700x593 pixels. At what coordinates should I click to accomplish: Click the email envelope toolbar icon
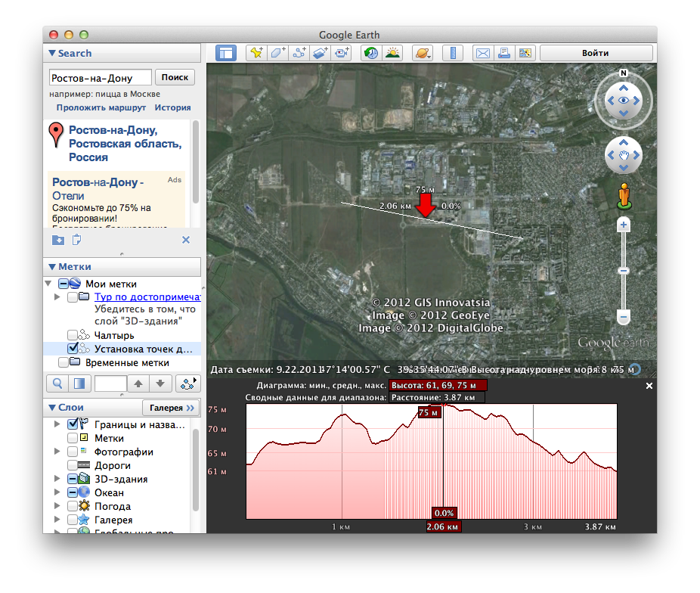483,53
